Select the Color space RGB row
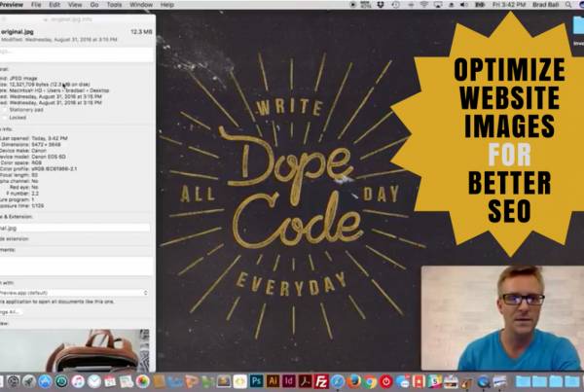The width and height of the screenshot is (584, 392). [20, 162]
